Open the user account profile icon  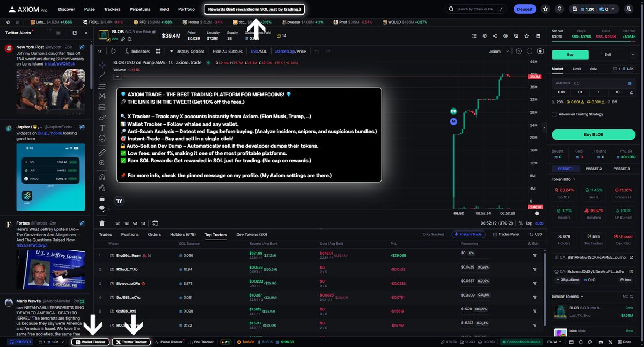(x=628, y=9)
